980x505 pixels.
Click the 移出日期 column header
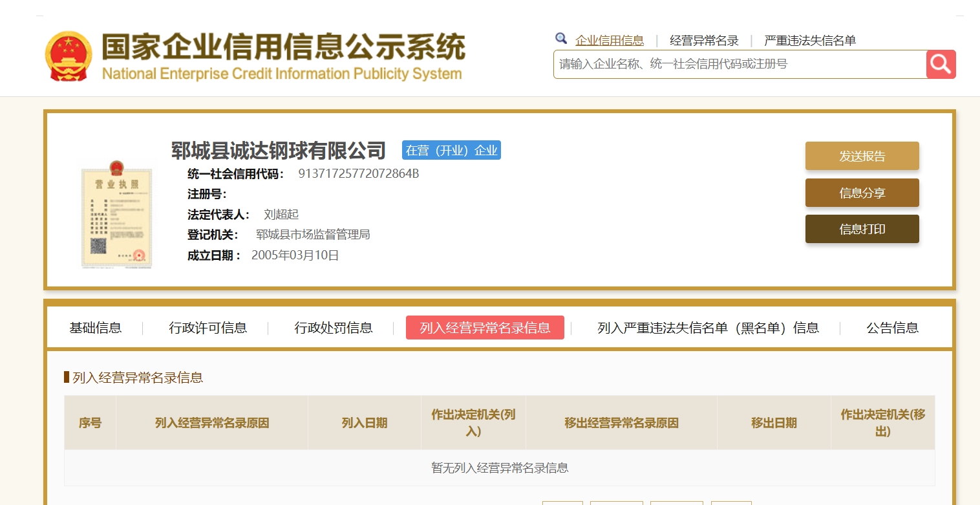click(x=774, y=423)
